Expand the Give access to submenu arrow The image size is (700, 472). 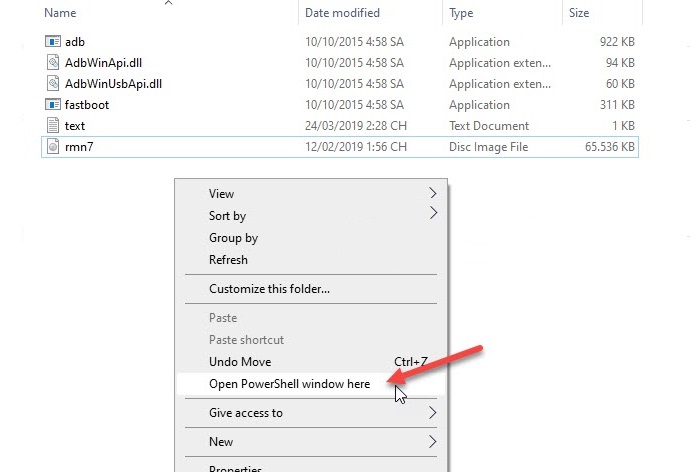(433, 412)
